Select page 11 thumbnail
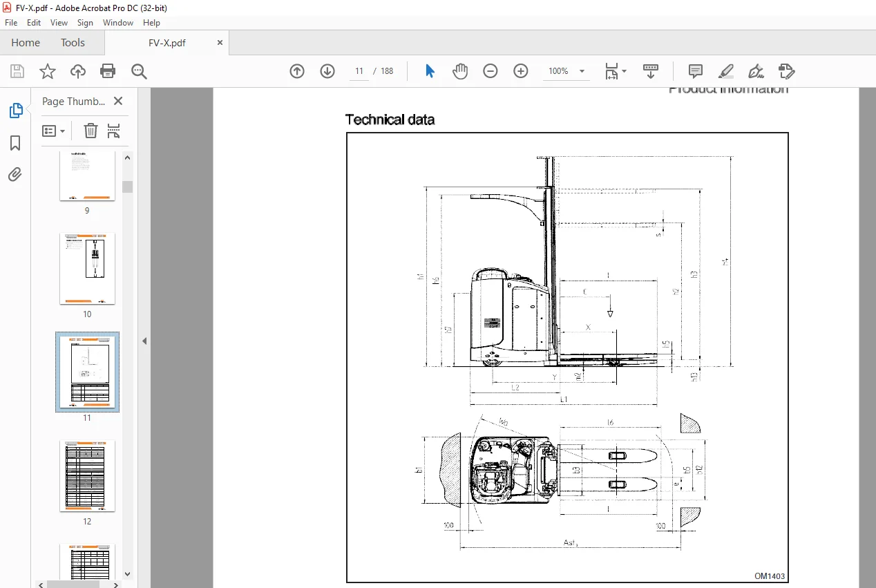 [x=87, y=372]
